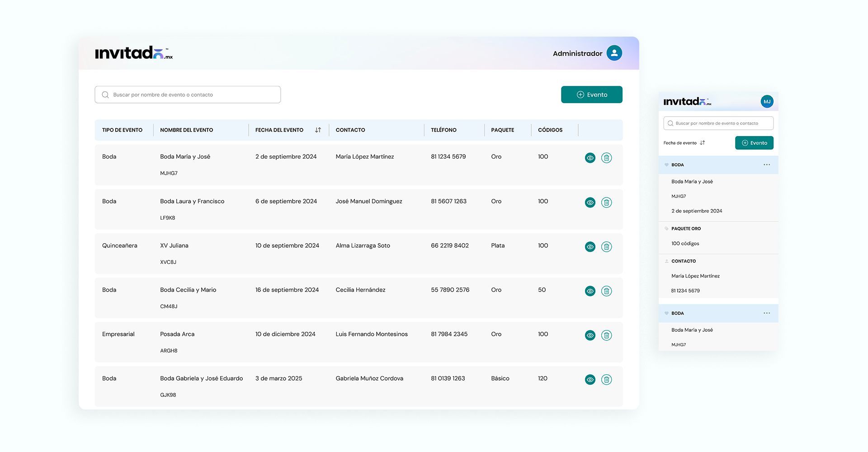Sort table by Fecha del Evento arrows
868x452 pixels.
pyautogui.click(x=318, y=130)
